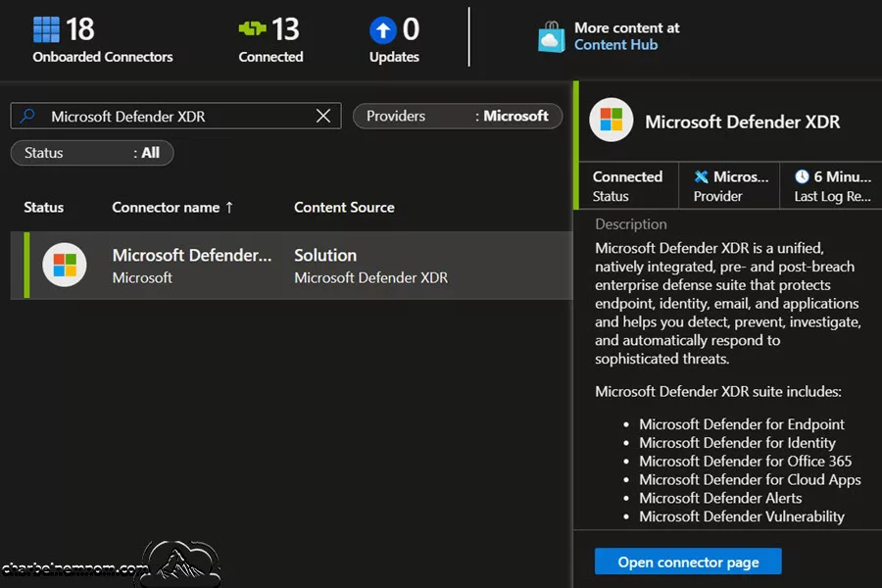
Task: Click the Microsoft logo in details panel
Action: point(612,120)
